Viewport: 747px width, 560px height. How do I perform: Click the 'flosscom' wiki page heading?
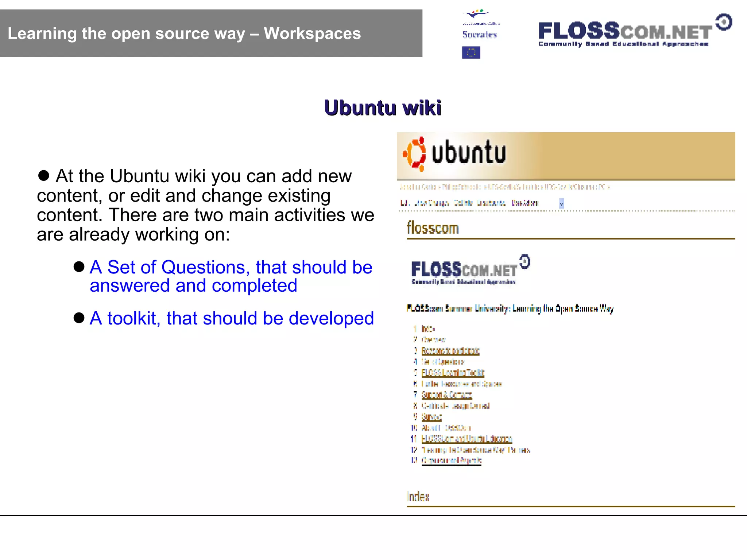pos(433,228)
